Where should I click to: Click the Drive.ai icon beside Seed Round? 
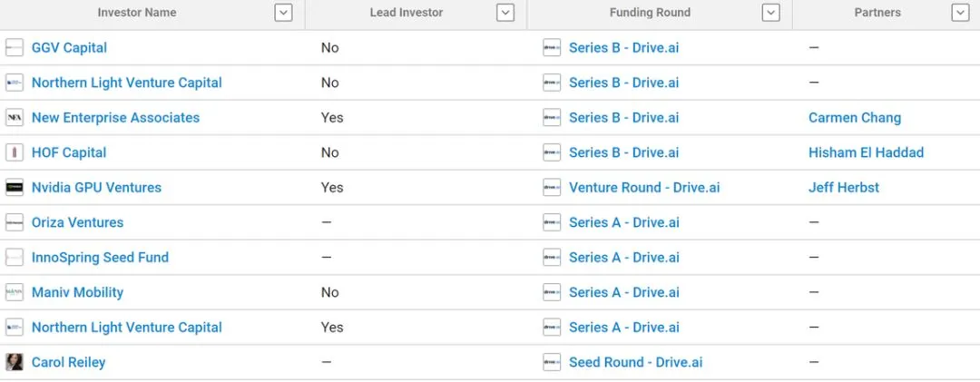click(x=552, y=362)
